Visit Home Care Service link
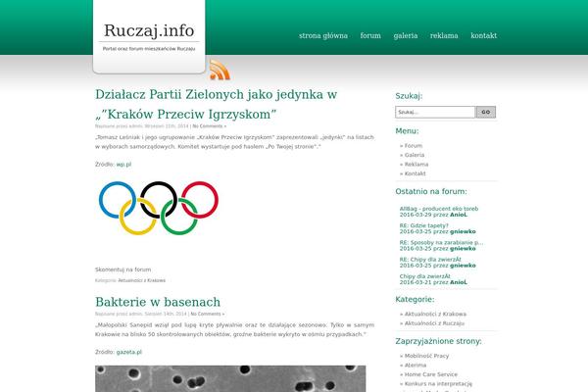 tap(431, 374)
